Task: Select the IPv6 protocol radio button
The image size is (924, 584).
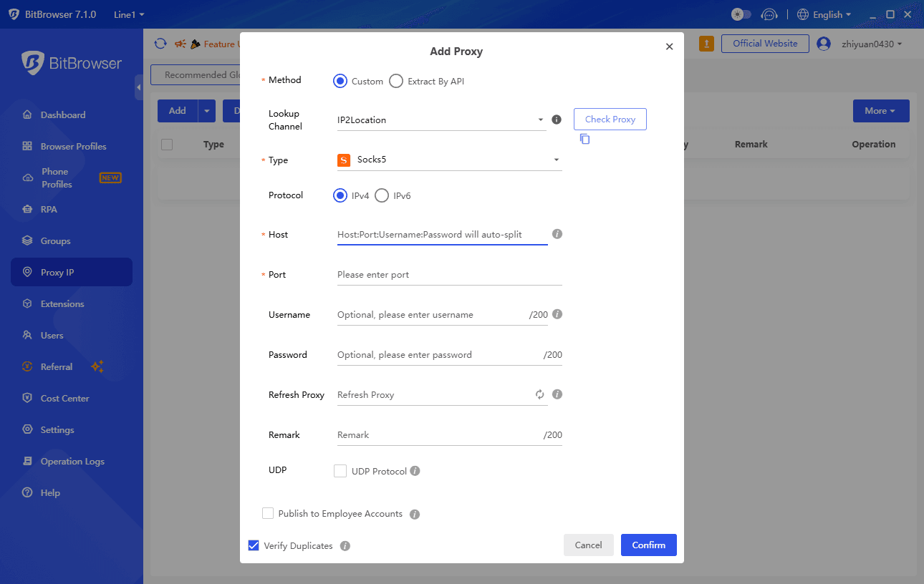Action: [381, 195]
